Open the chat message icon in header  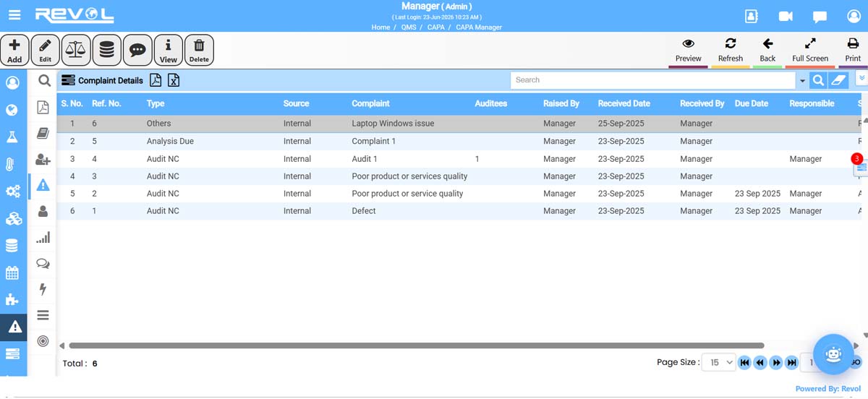click(820, 17)
